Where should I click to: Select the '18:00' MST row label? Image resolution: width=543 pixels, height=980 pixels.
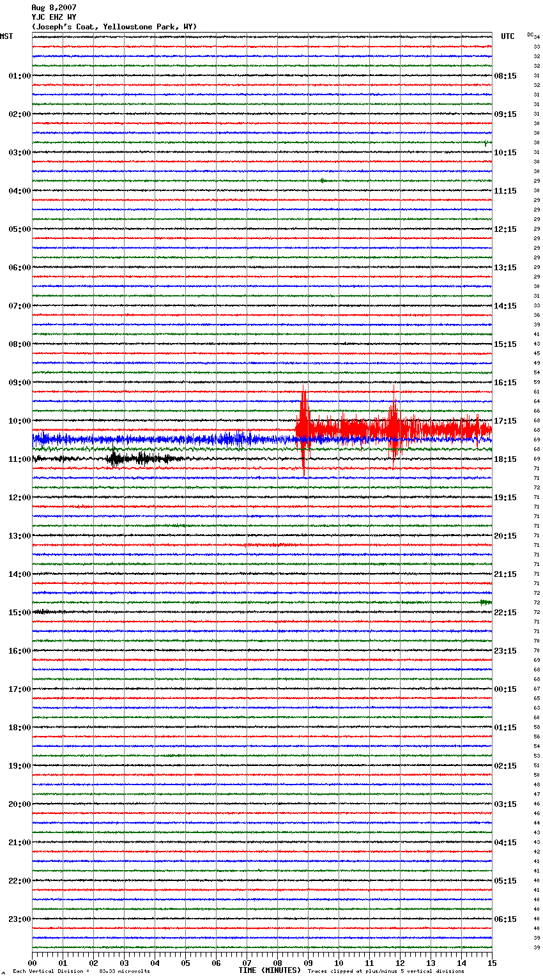(x=19, y=728)
